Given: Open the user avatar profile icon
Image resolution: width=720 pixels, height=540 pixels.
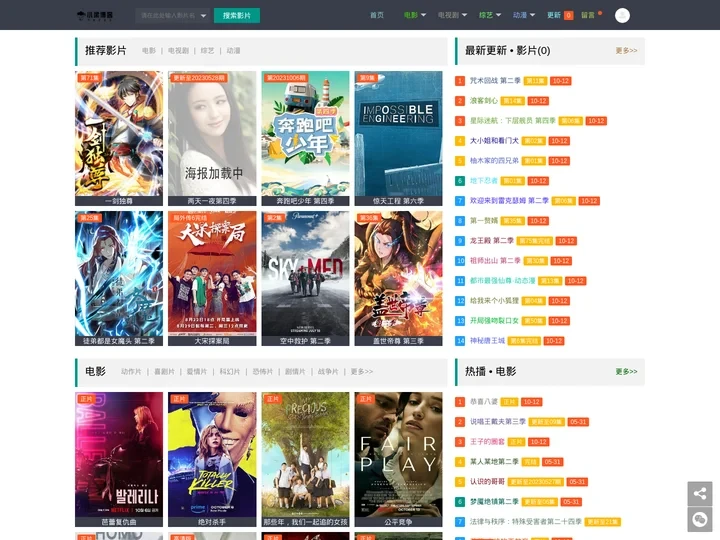Looking at the screenshot, I should pyautogui.click(x=622, y=15).
